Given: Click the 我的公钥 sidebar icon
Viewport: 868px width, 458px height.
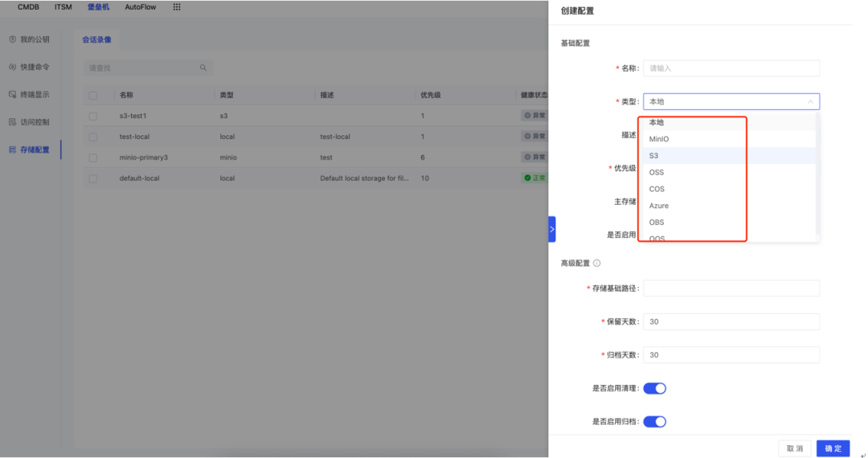Looking at the screenshot, I should [x=12, y=39].
